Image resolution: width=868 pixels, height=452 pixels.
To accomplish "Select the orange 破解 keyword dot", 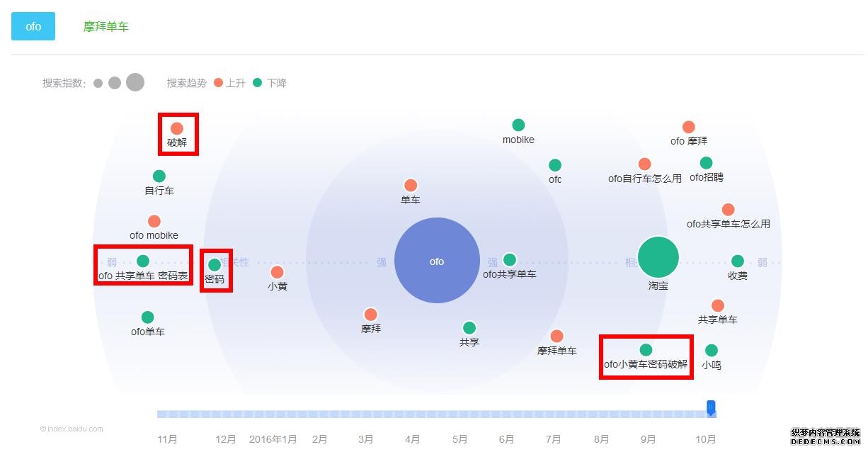I will pyautogui.click(x=176, y=128).
